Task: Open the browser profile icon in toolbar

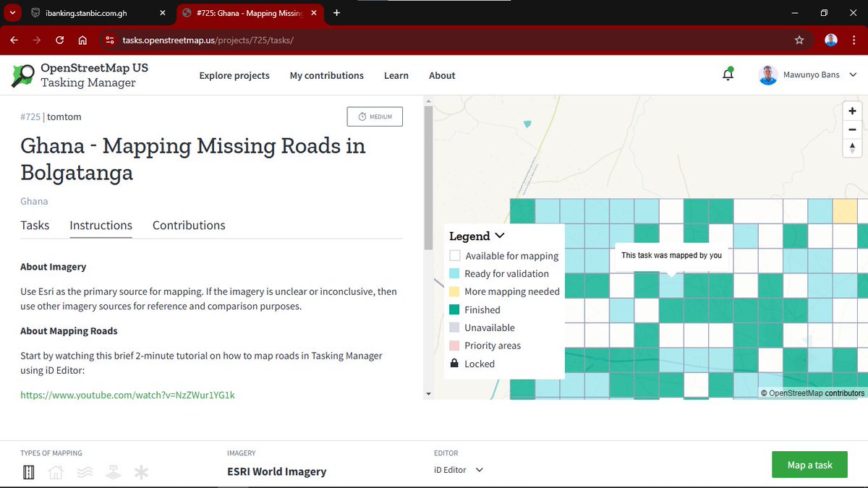Action: tap(831, 40)
